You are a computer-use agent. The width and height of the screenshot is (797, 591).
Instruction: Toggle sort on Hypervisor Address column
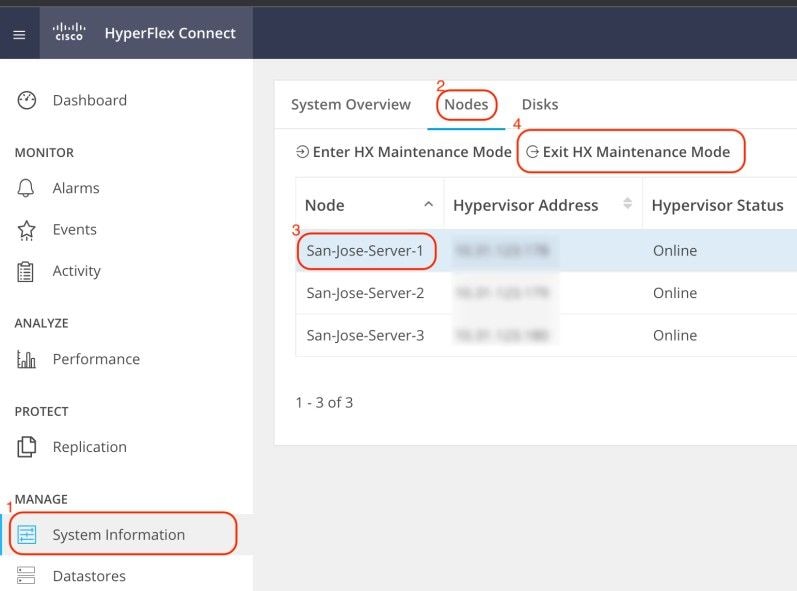pos(628,203)
